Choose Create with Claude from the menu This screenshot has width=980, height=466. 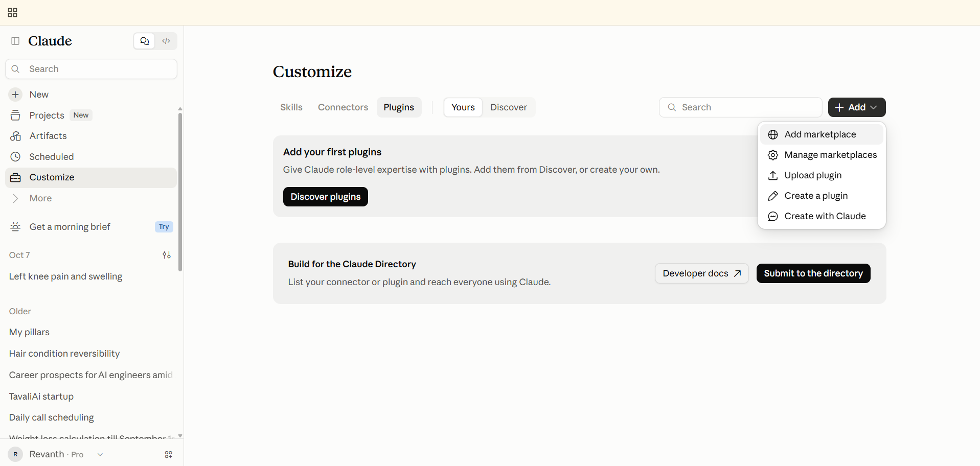822,216
